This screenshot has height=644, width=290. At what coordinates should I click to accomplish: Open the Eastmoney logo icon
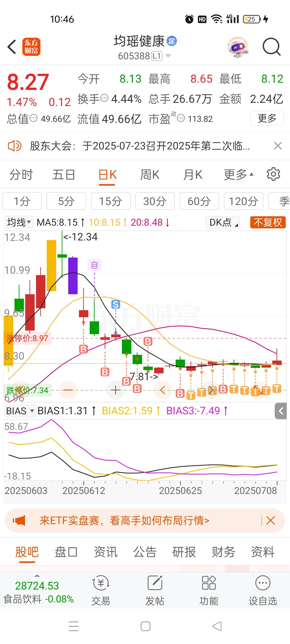[31, 47]
